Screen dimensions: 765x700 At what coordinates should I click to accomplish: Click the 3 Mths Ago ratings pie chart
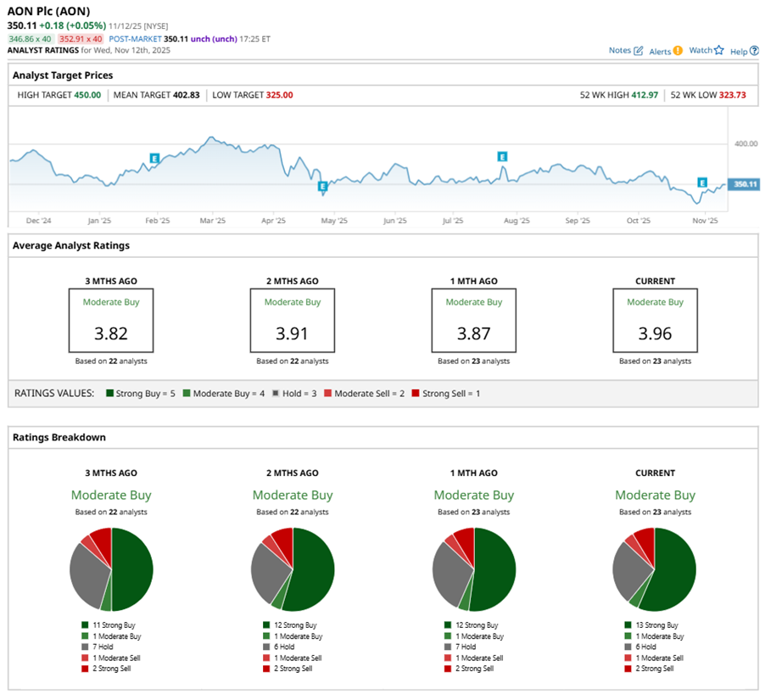point(111,569)
